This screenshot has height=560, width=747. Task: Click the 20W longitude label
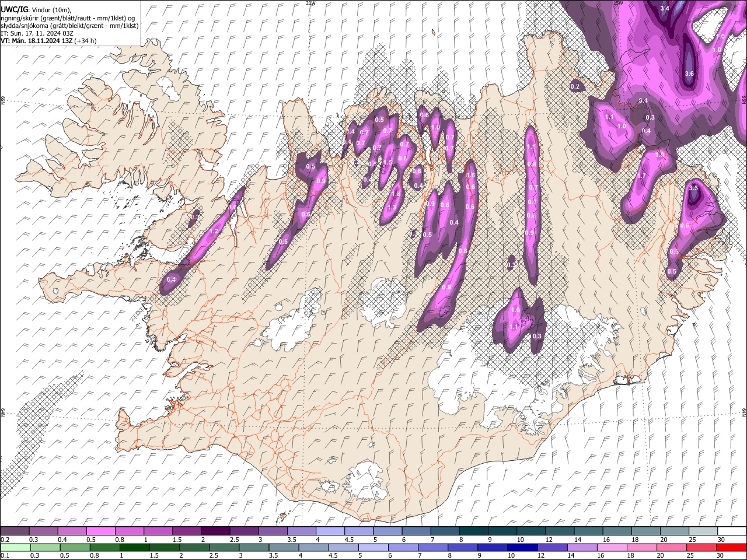click(310, 3)
